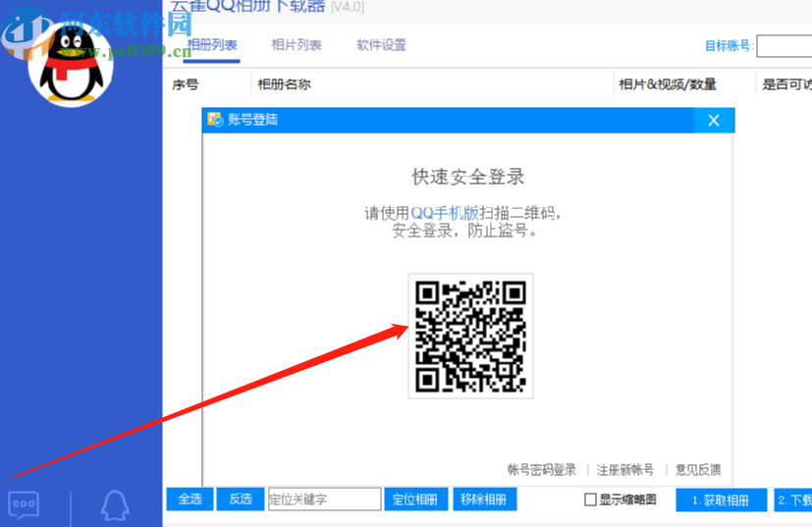Click the 全选 button
Image resolution: width=812 pixels, height=527 pixels.
189,500
